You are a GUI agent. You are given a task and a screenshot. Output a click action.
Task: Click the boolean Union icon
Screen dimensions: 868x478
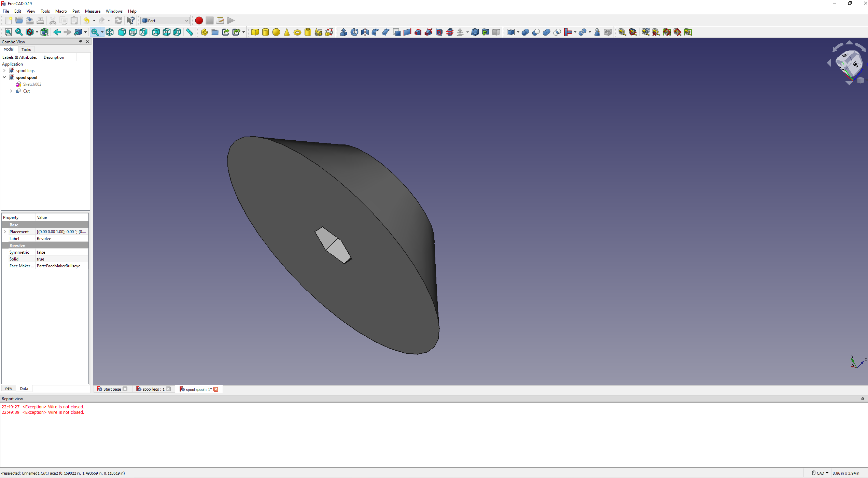point(546,32)
